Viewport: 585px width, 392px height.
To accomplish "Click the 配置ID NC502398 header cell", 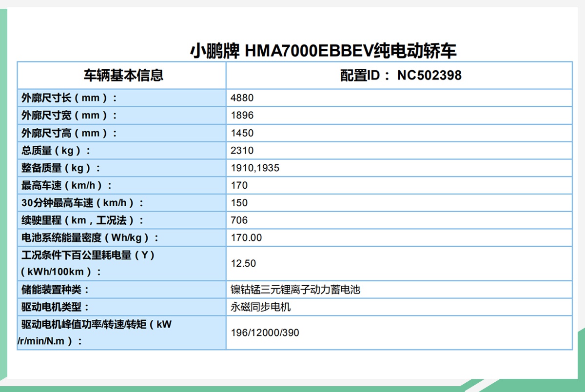I will point(400,76).
